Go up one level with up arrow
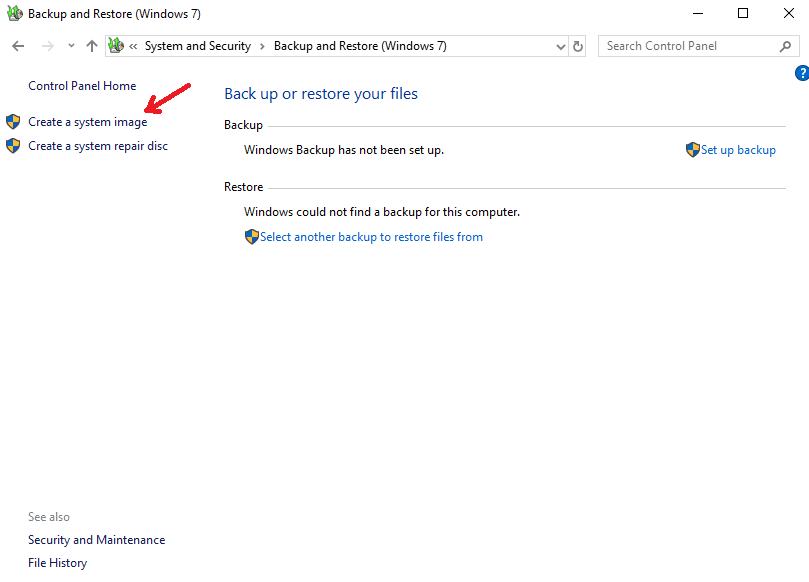The image size is (809, 582). click(x=92, y=46)
